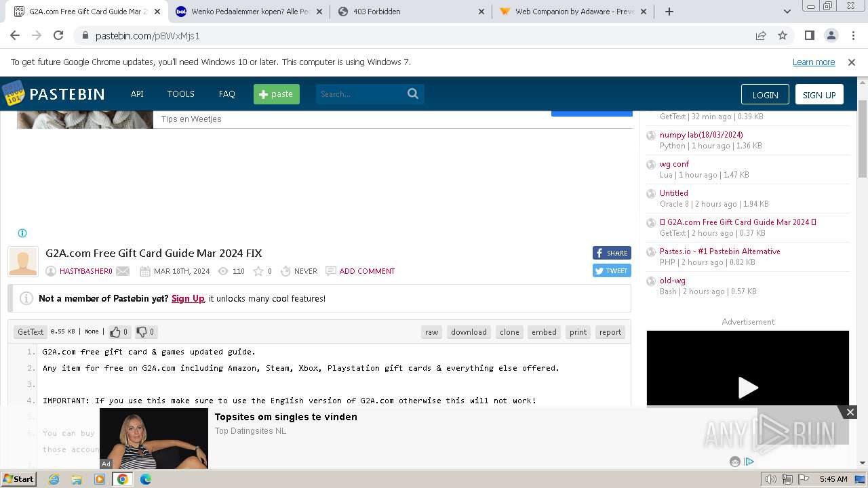This screenshot has height=488, width=868.
Task: Click the Sign Up link in member notice
Action: [188, 298]
